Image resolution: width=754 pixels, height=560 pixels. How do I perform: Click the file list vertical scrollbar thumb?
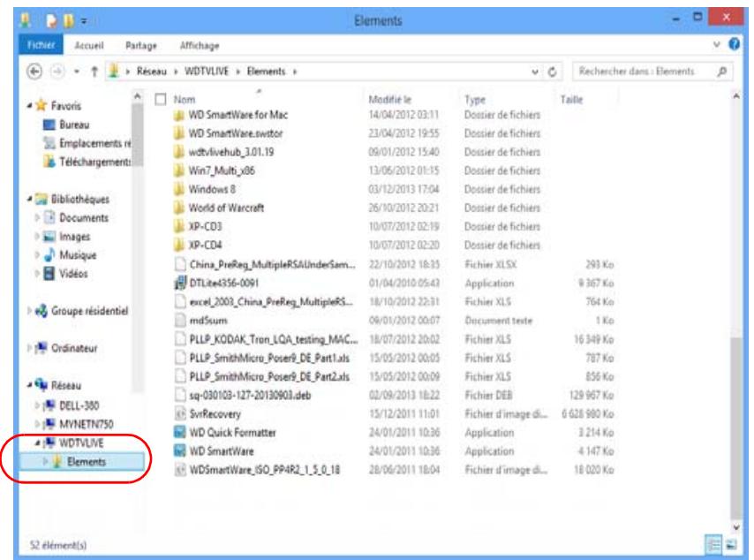pos(735,428)
